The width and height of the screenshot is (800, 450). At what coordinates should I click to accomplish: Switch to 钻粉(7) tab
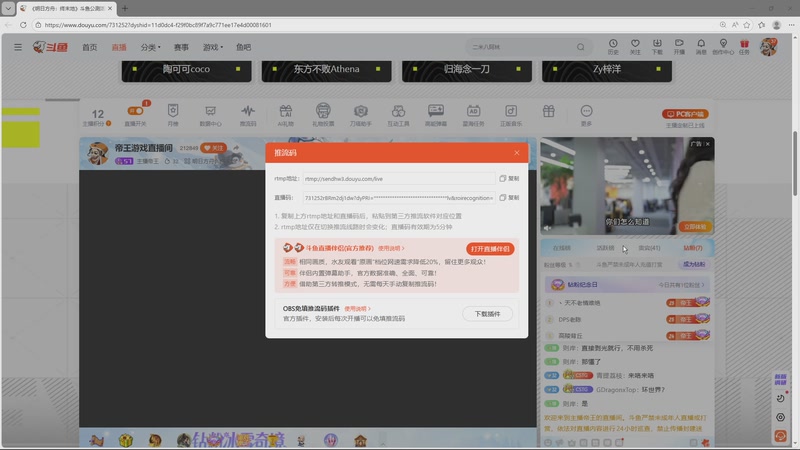[x=693, y=248]
